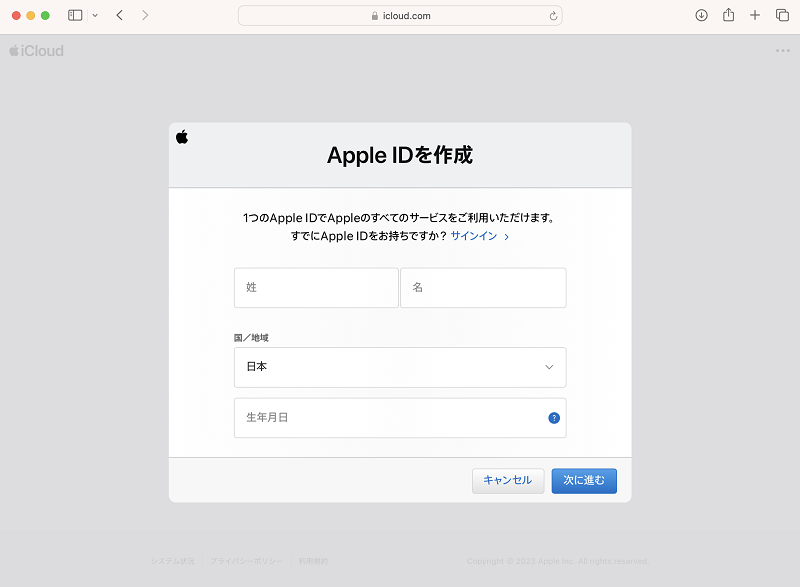Show the tab overview icon

(782, 15)
